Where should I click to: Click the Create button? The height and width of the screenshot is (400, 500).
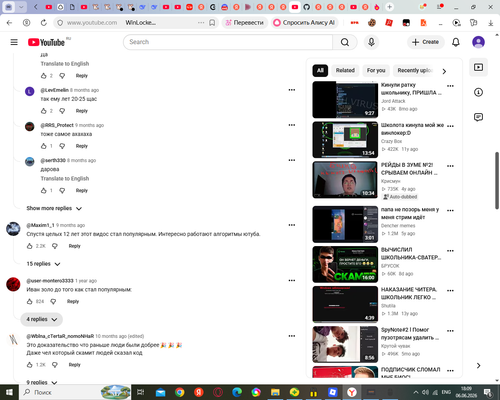pos(426,42)
